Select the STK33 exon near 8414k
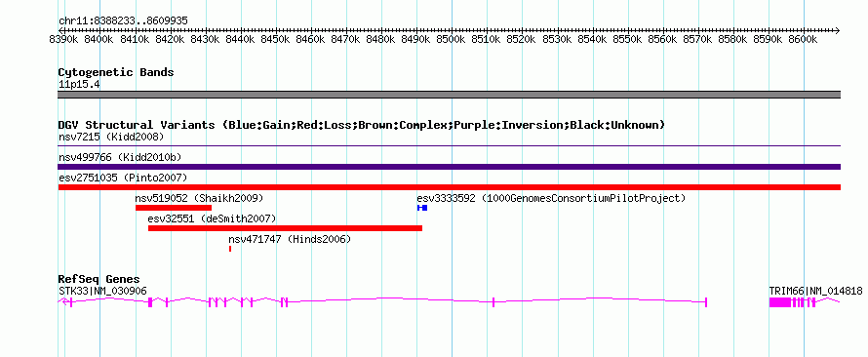This screenshot has width=868, height=357. pos(150,302)
